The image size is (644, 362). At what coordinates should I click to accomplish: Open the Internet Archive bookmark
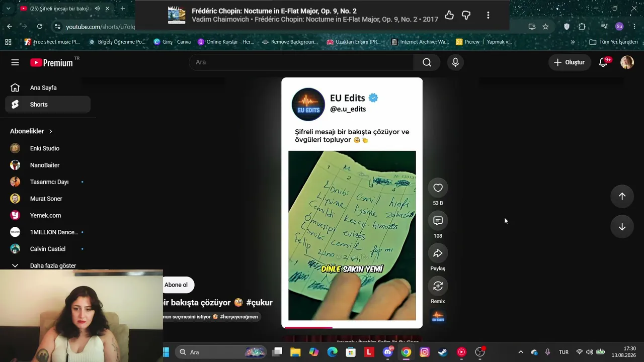click(x=420, y=42)
